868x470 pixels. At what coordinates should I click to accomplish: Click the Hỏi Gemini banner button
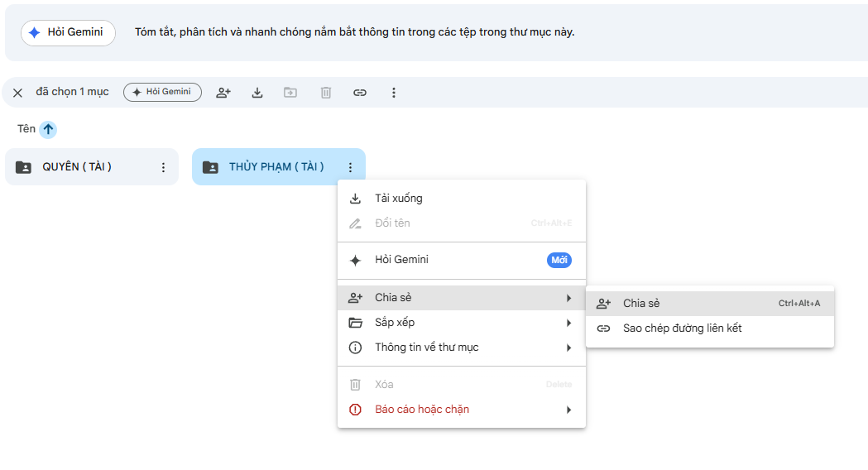(x=68, y=32)
